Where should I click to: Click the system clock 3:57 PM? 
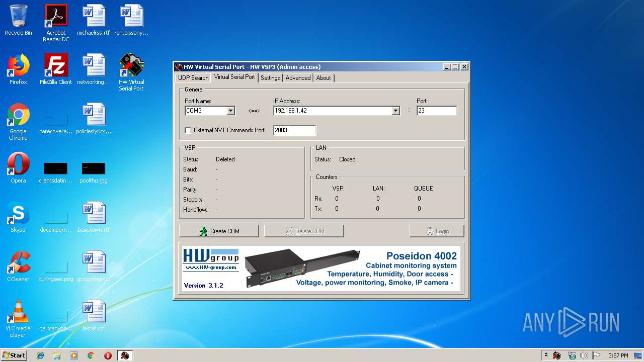[618, 355]
